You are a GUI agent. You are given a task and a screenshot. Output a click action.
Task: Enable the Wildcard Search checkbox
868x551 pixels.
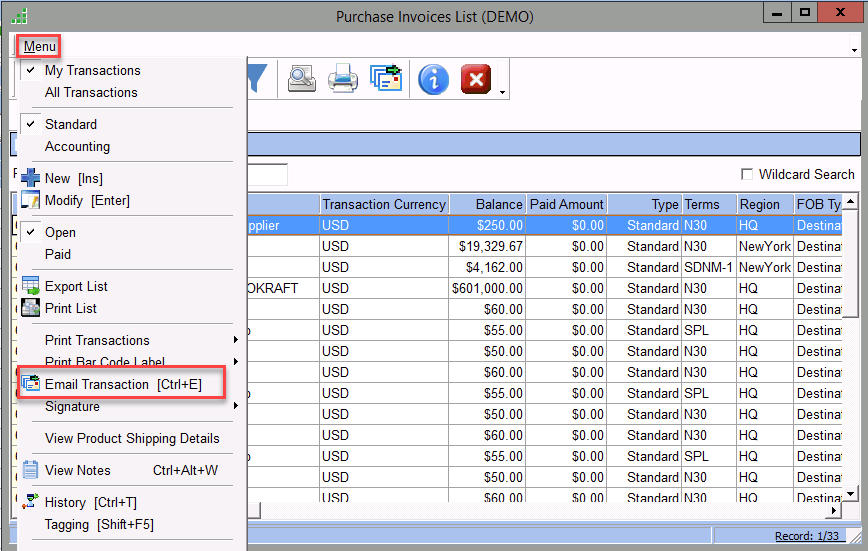pyautogui.click(x=747, y=174)
